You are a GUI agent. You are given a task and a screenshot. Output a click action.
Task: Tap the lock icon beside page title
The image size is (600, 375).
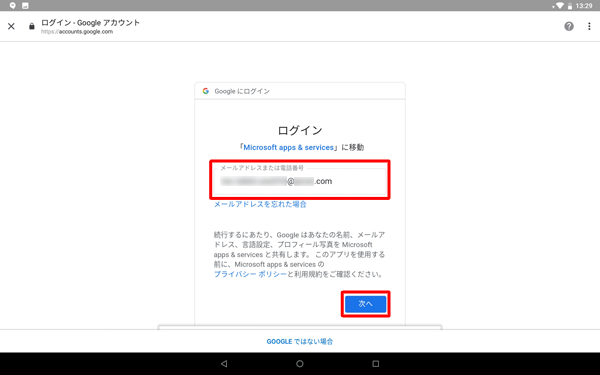[x=32, y=26]
